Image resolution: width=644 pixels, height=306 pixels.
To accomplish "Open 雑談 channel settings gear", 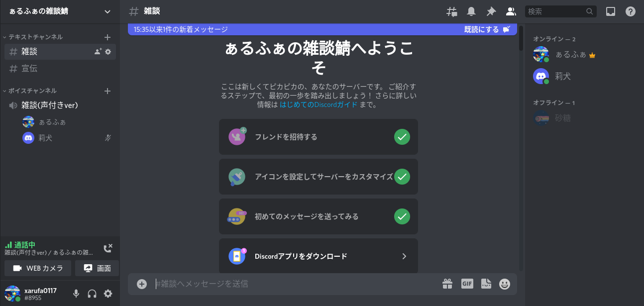I will [x=108, y=51].
